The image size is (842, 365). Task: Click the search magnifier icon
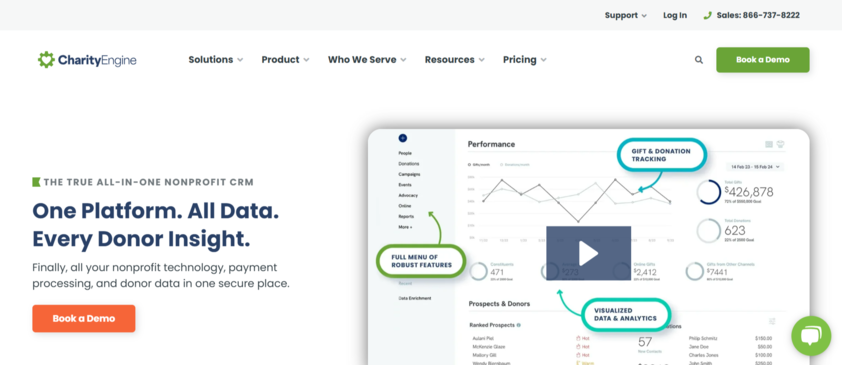tap(699, 60)
